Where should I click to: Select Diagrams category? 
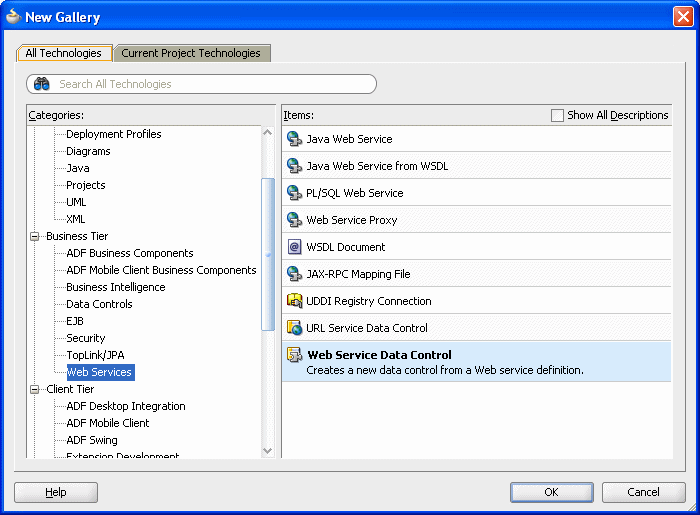pos(88,151)
